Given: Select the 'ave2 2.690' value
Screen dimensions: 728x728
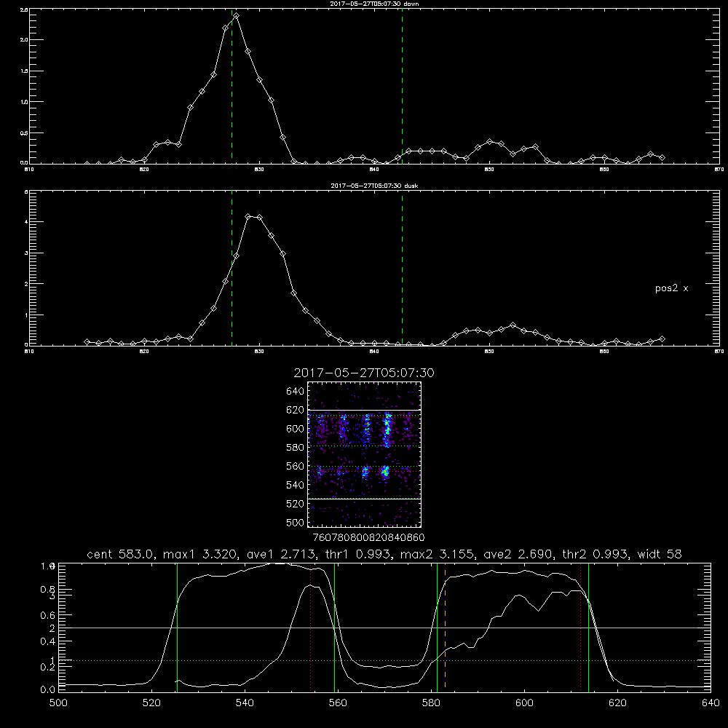Looking at the screenshot, I should pos(516,554).
